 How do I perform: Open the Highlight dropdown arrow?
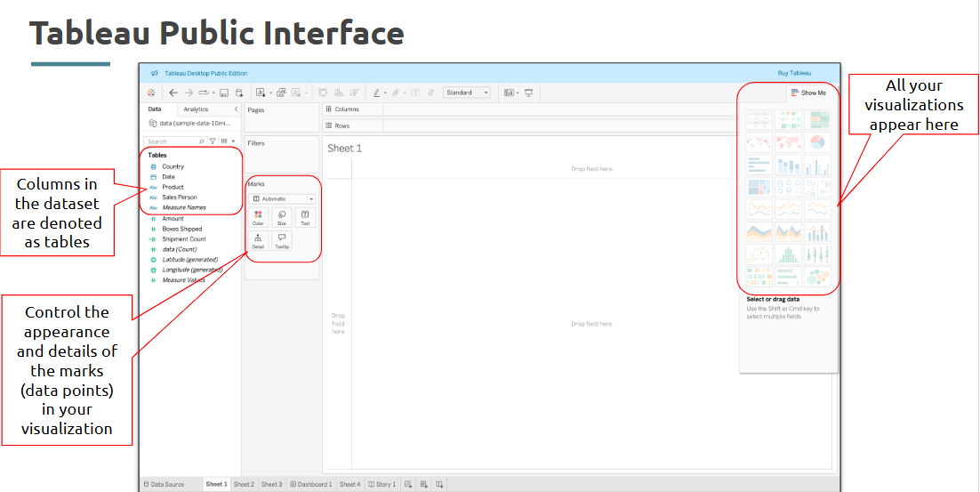[x=385, y=93]
